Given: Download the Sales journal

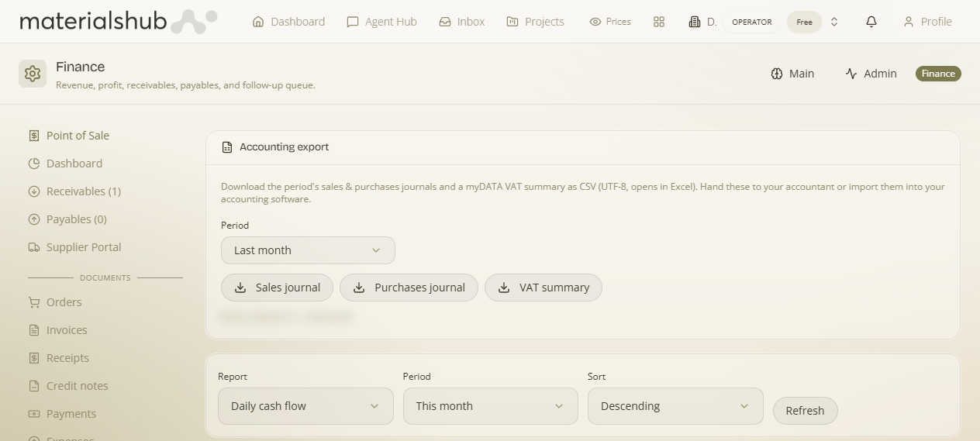Looking at the screenshot, I should (277, 288).
